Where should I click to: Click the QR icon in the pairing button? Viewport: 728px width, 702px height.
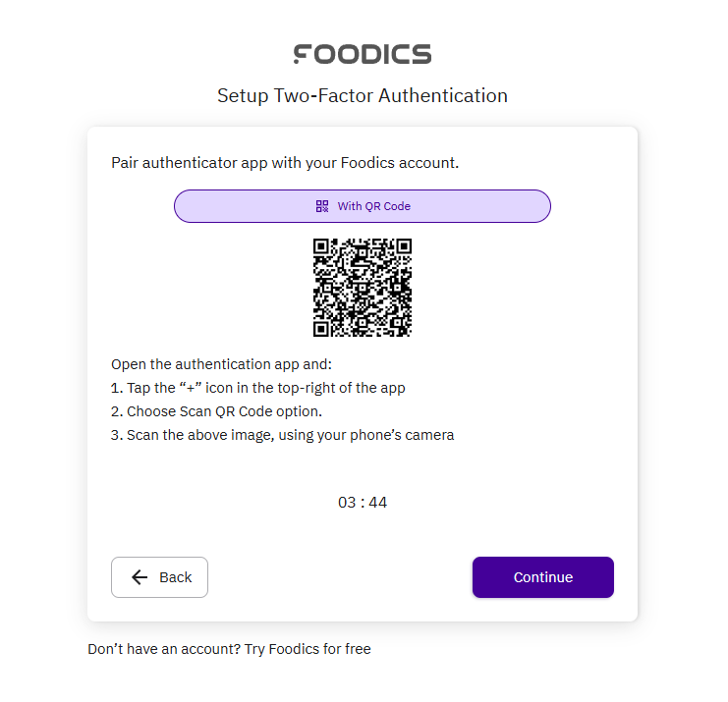[x=322, y=206]
